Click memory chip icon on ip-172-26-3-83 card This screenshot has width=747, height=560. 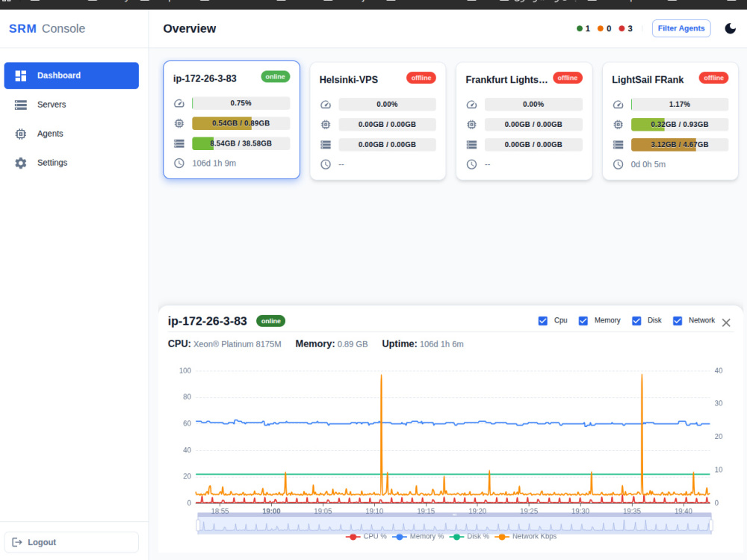pyautogui.click(x=179, y=123)
